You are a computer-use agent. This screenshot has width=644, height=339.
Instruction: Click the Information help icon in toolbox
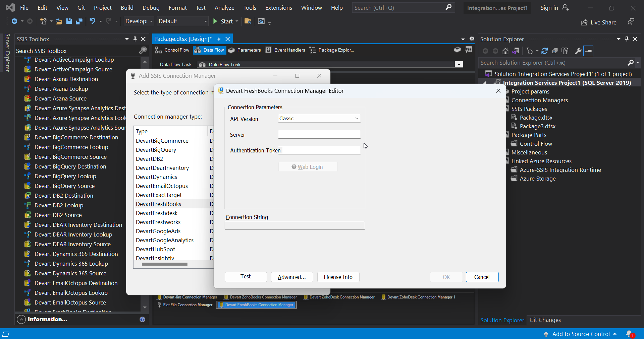(142, 319)
